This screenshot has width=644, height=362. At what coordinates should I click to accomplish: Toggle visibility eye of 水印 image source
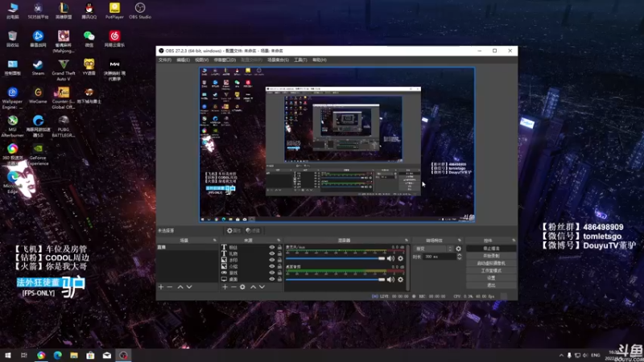(x=272, y=260)
